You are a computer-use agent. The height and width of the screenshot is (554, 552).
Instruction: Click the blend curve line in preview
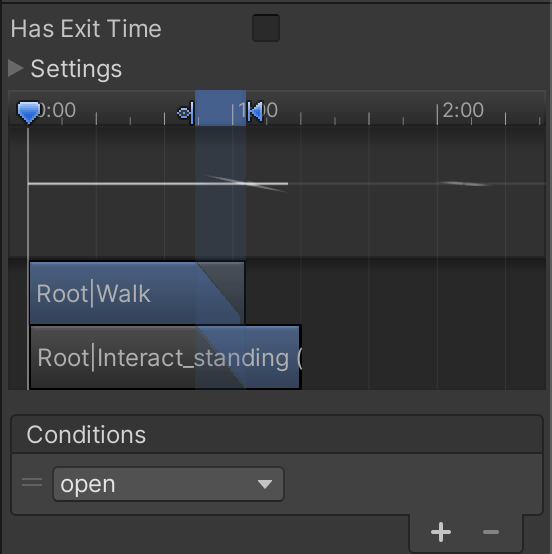coord(158,183)
